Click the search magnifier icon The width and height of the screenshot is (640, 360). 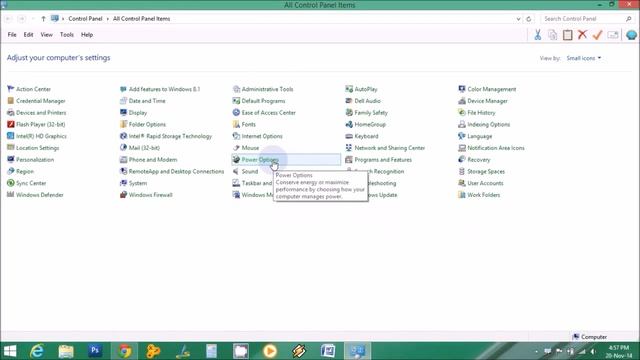[x=629, y=19]
